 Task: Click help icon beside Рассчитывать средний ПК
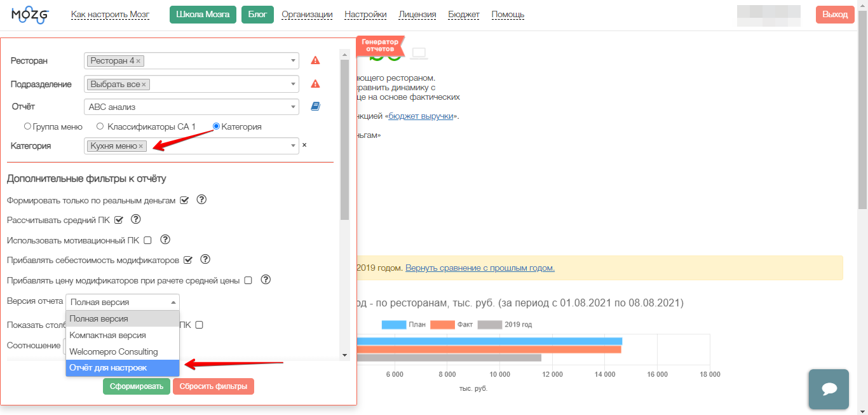(x=135, y=220)
